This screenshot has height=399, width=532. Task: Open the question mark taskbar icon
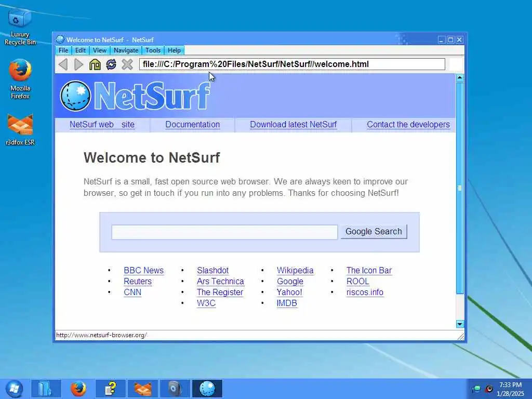111,389
